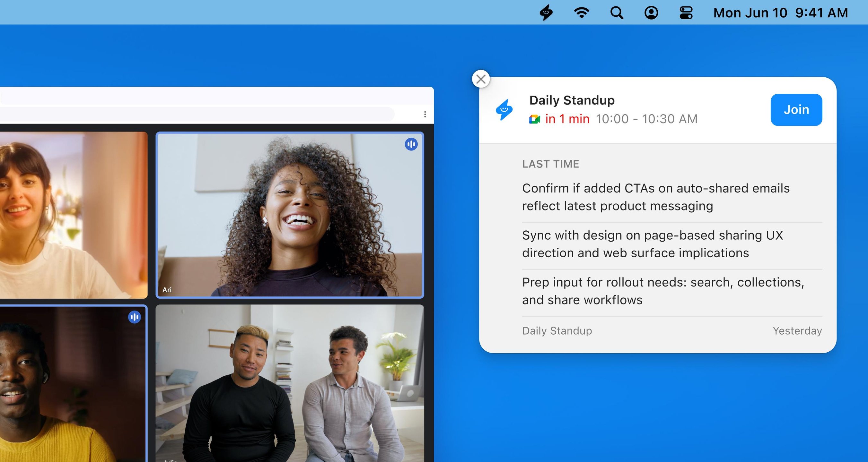Click the Wi-Fi status icon
The width and height of the screenshot is (868, 462).
(x=581, y=13)
